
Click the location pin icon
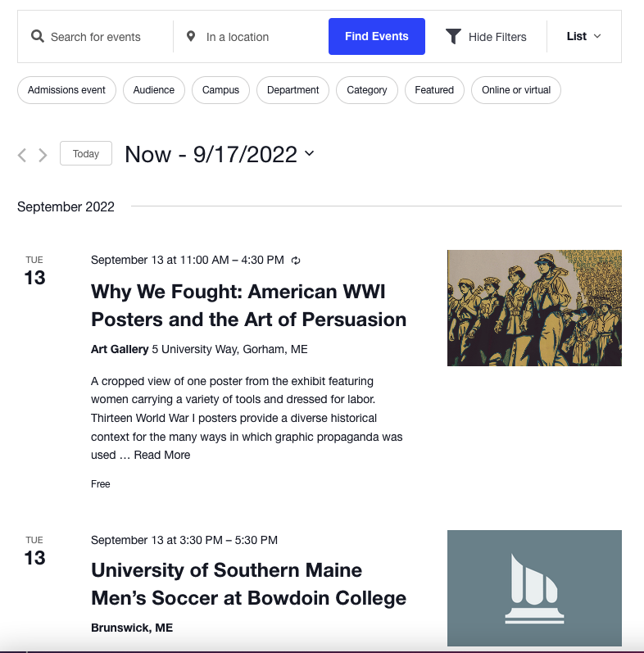pyautogui.click(x=191, y=36)
